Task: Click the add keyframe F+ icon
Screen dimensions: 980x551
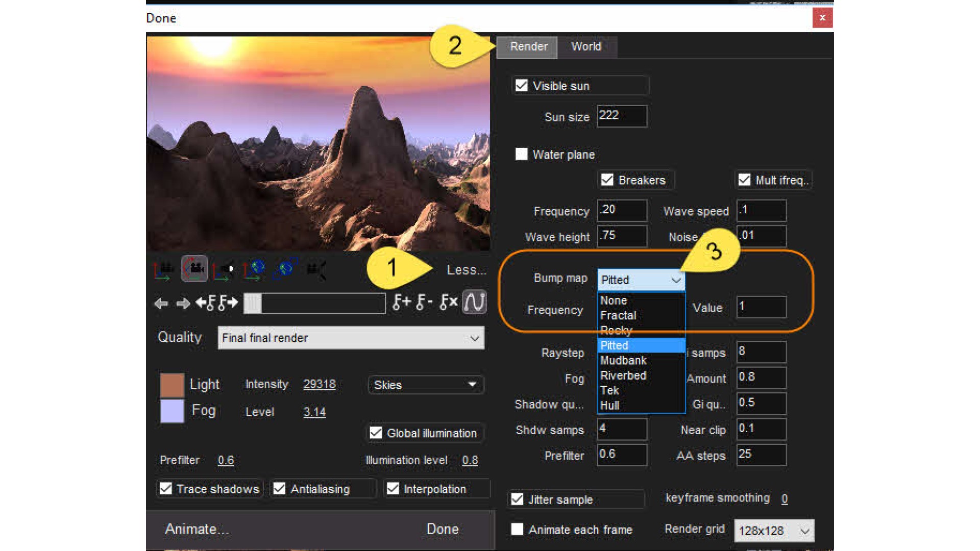Action: (x=402, y=302)
